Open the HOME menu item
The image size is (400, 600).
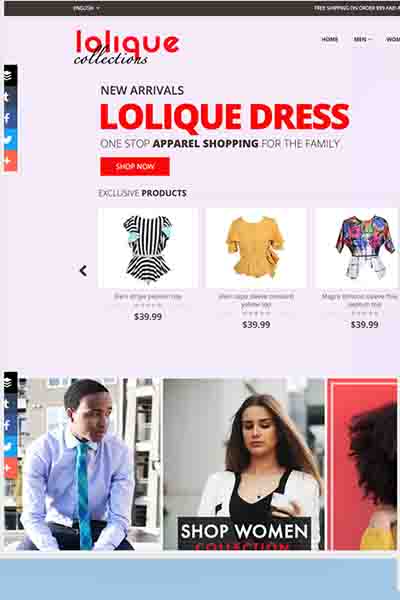pos(330,39)
